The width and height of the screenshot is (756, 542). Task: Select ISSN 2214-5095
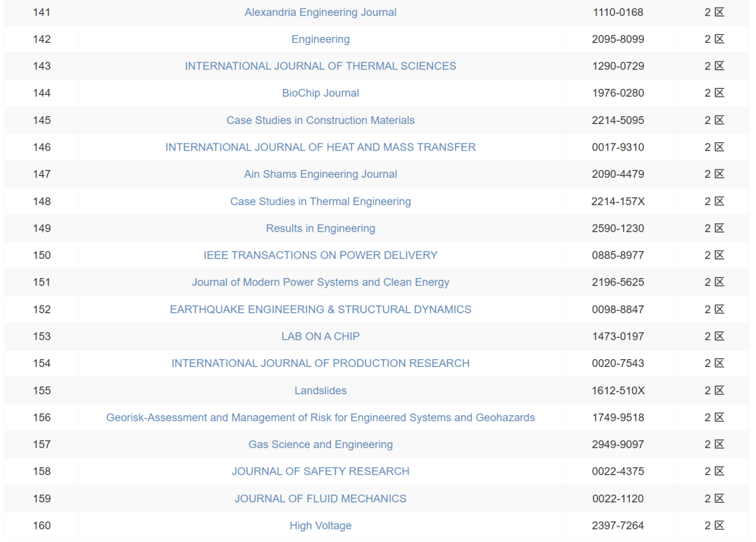(617, 120)
